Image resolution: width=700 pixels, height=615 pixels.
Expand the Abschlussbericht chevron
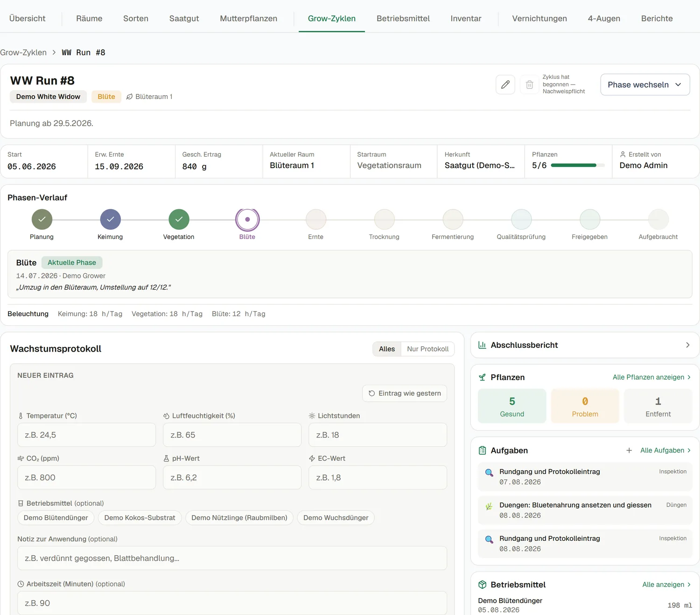687,345
